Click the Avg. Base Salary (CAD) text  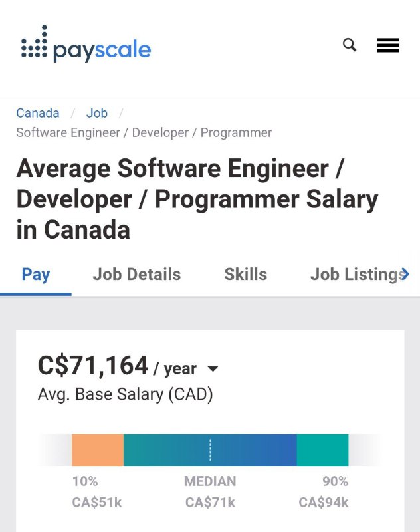pyautogui.click(x=126, y=394)
